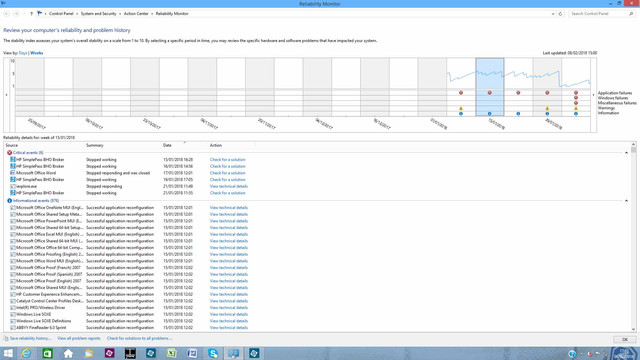Viewport: 640px width, 360px height.
Task: Open Internet Explorer from the taskbar
Action: [x=26, y=353]
